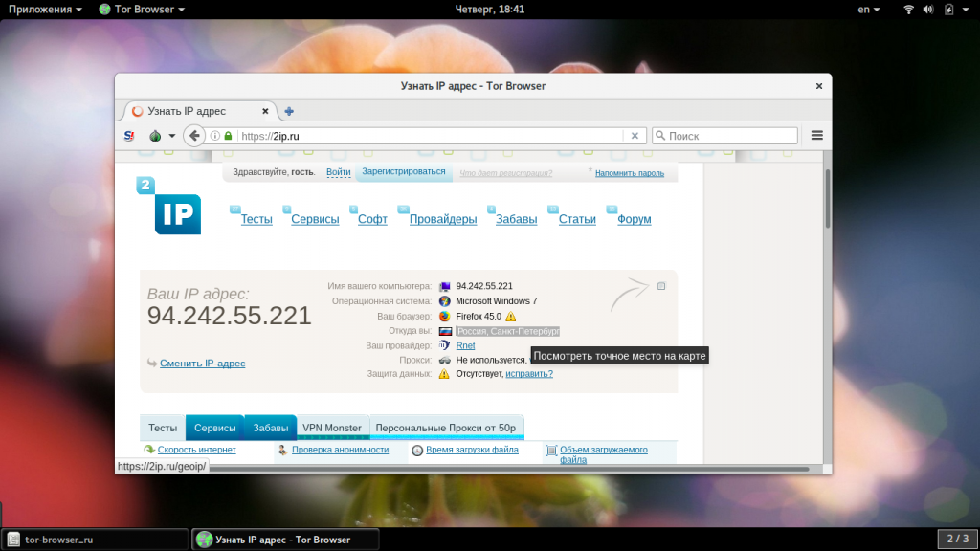Screen dimensions: 980x551
Task: Open the Приложения menu in top bar
Action: pos(45,10)
